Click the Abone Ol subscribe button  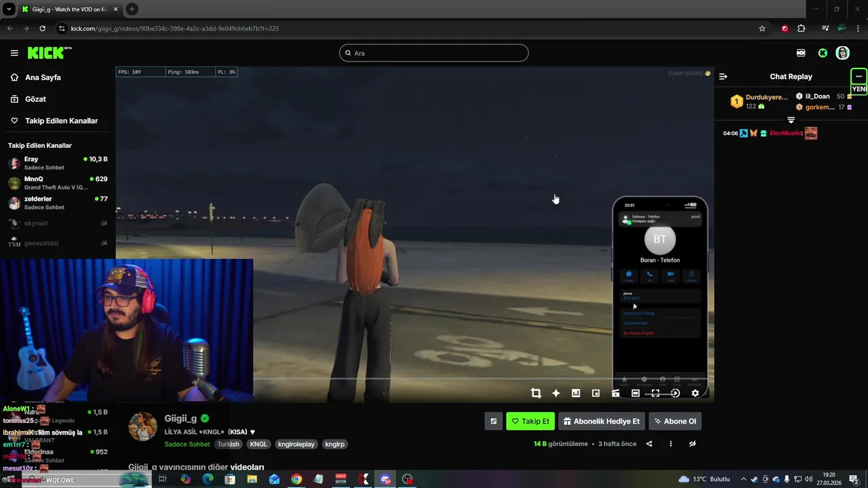click(675, 421)
